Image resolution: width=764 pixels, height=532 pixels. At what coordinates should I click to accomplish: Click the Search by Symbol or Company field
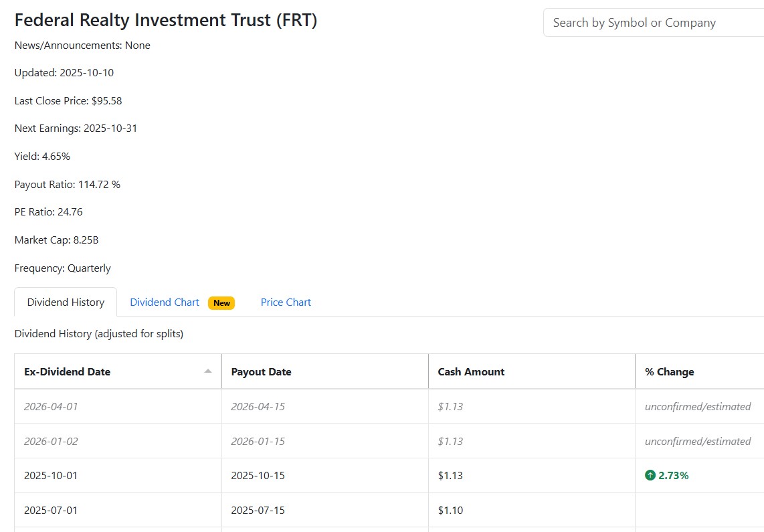tap(652, 23)
